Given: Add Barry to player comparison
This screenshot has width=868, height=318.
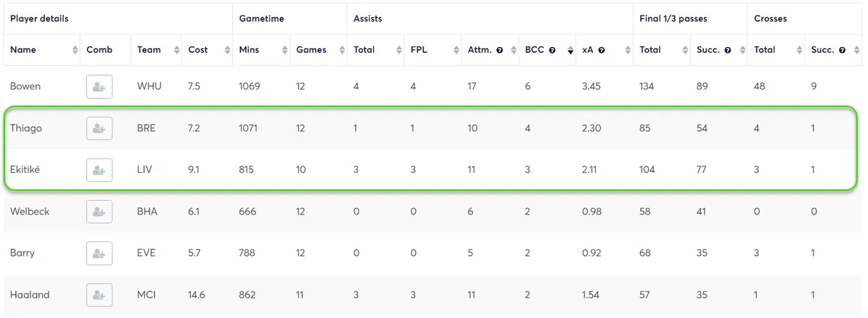Looking at the screenshot, I should 99,254.
